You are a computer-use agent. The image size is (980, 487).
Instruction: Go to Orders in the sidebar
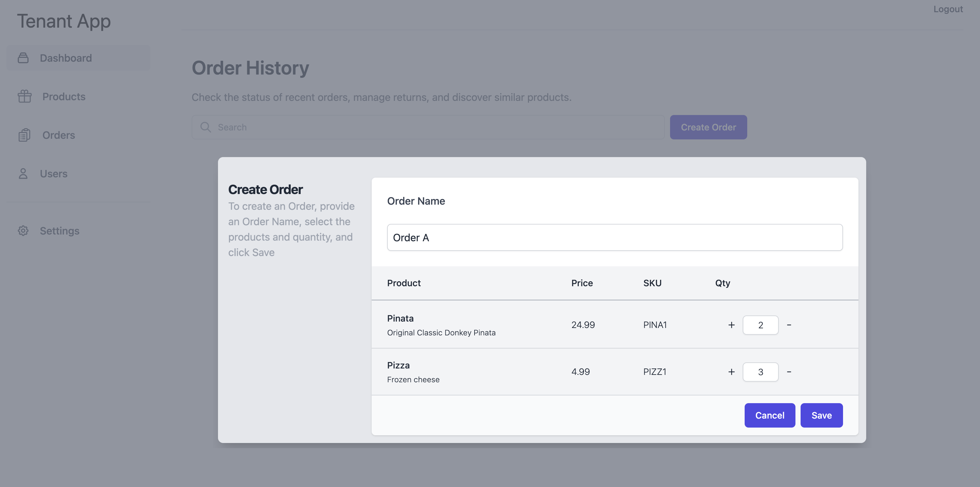click(79, 135)
